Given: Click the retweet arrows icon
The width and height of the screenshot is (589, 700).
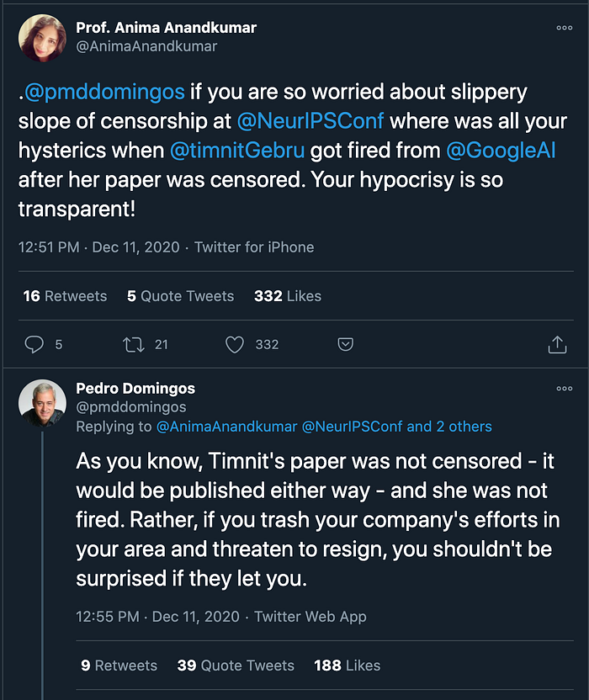Looking at the screenshot, I should [133, 344].
